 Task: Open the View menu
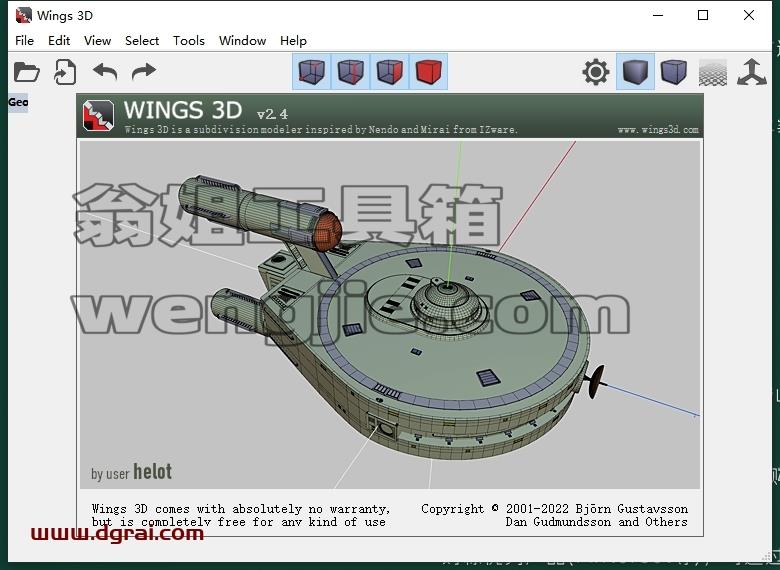(x=97, y=41)
